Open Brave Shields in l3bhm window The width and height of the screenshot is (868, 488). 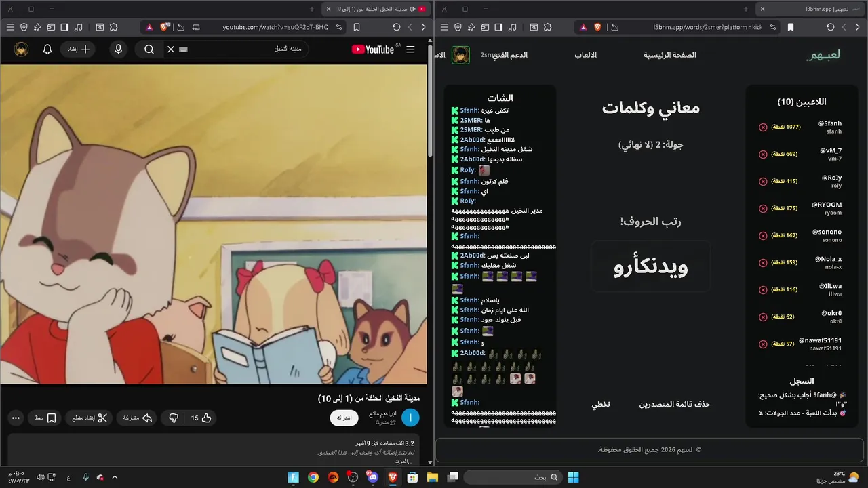[x=598, y=27]
